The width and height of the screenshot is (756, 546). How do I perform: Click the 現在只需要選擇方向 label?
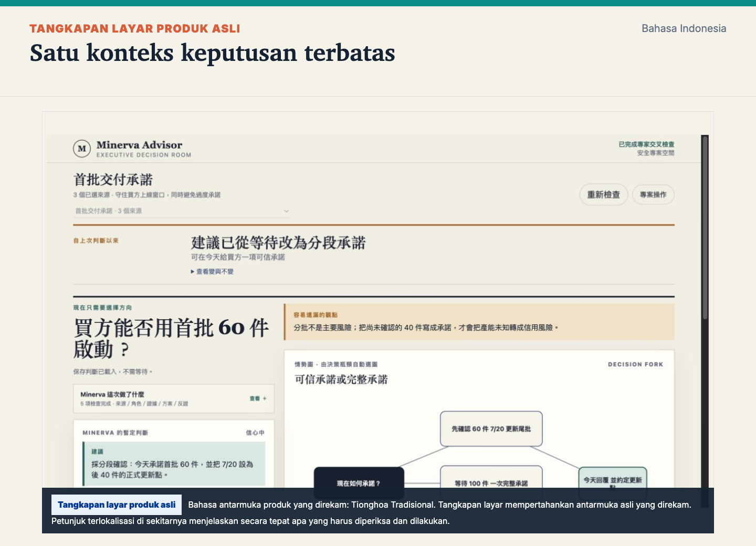[x=102, y=308]
